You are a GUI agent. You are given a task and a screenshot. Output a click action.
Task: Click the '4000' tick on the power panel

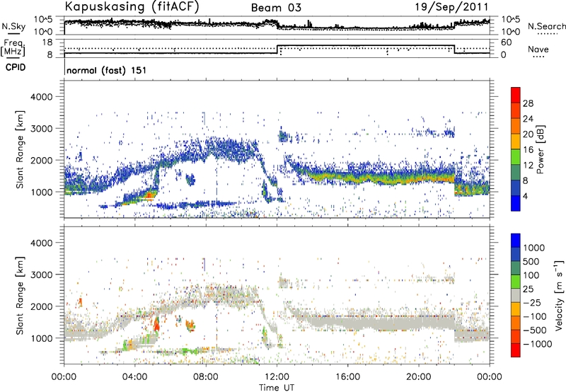tap(41, 97)
